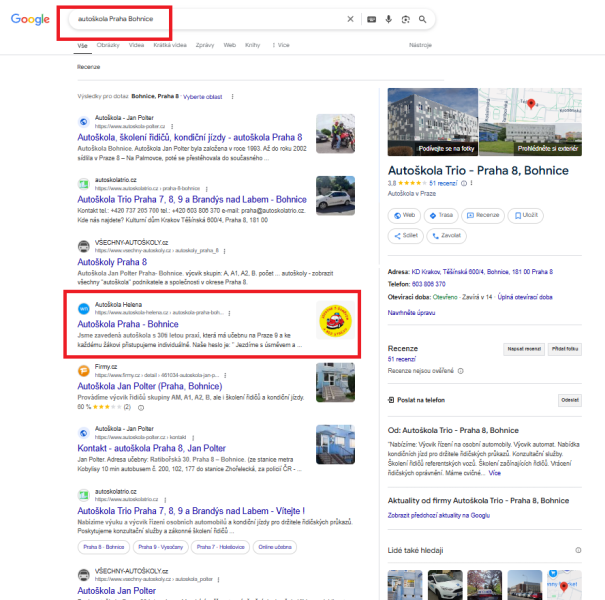Open Autoškola Praha - Bohnice result link

128,324
